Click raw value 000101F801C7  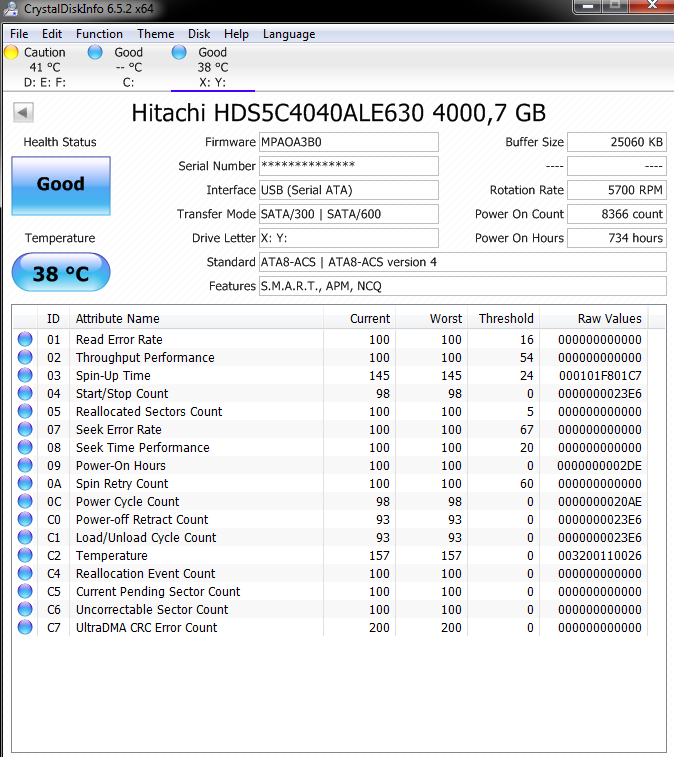coord(600,376)
